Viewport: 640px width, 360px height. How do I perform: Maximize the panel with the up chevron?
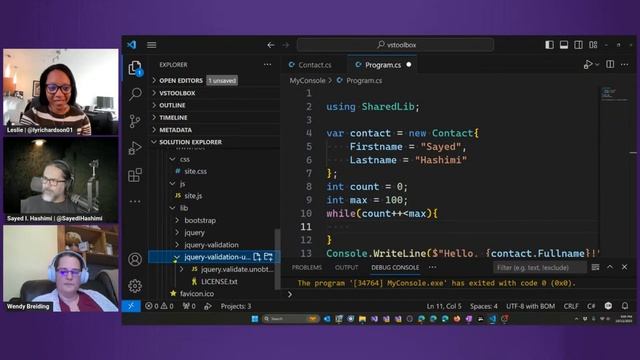pyautogui.click(x=610, y=267)
